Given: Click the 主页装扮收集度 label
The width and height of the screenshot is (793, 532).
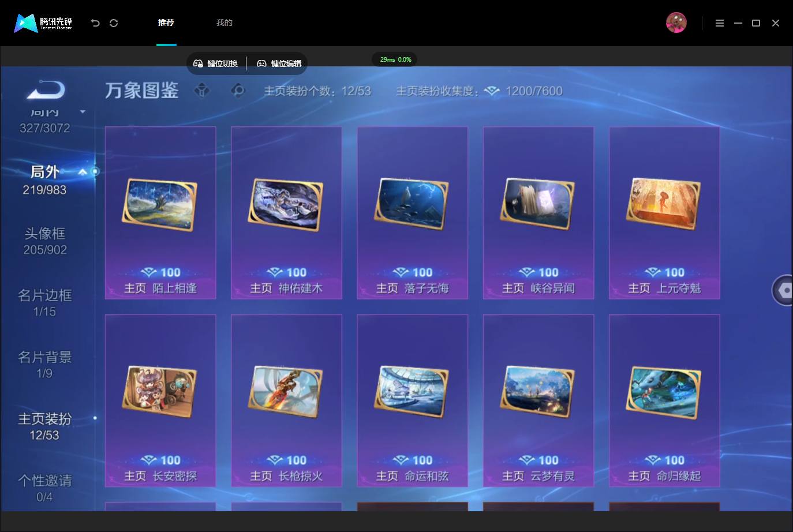Looking at the screenshot, I should tap(437, 91).
